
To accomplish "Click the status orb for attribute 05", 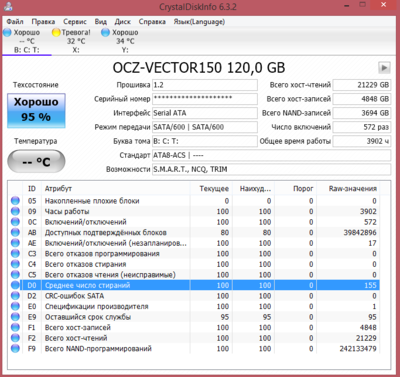I will (15, 201).
